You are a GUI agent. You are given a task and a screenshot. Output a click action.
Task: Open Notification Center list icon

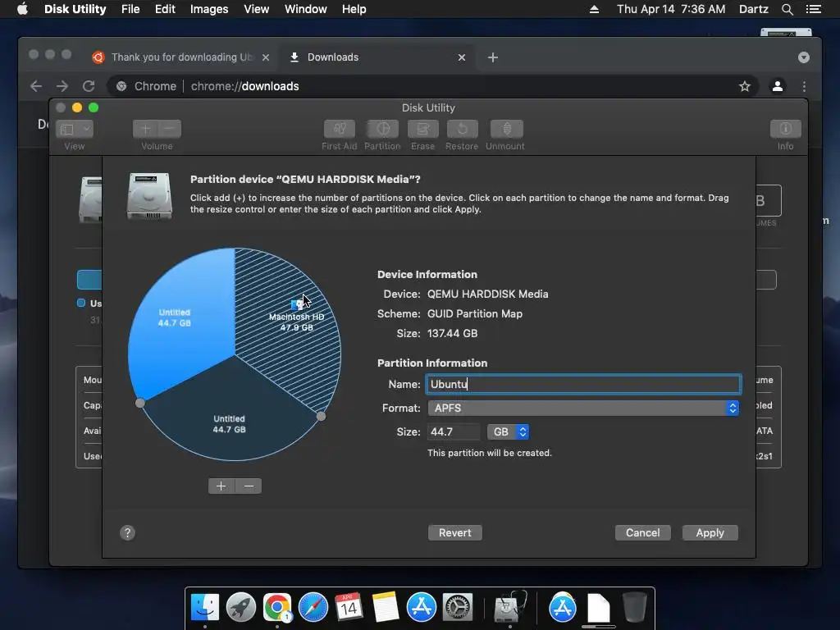coord(814,9)
